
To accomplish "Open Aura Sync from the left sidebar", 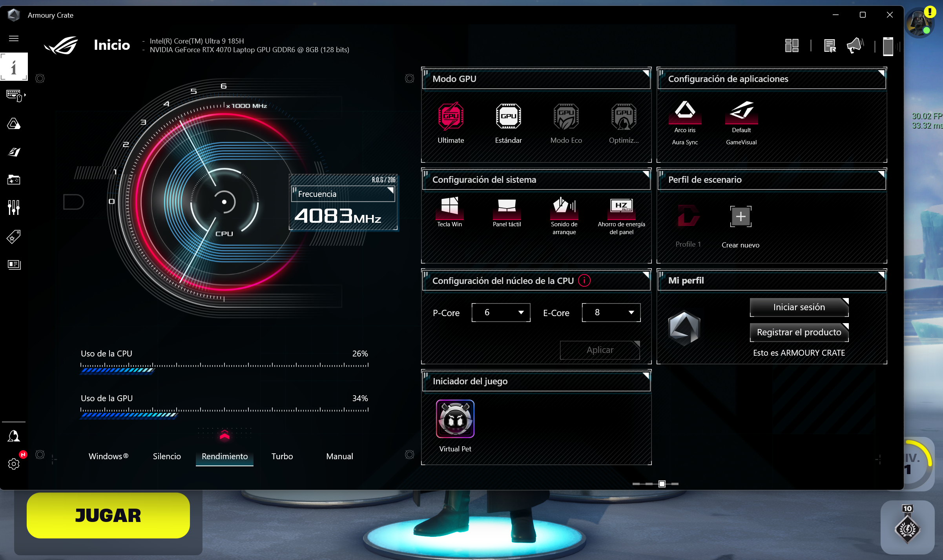I will (x=14, y=124).
